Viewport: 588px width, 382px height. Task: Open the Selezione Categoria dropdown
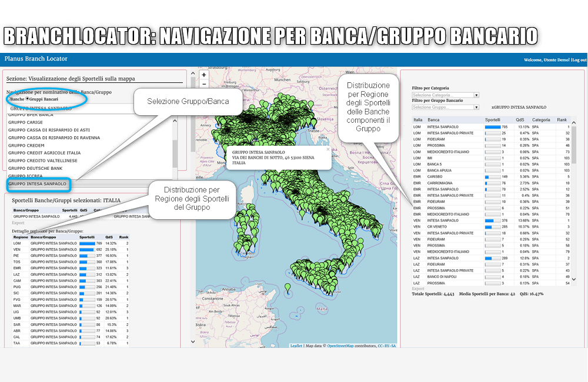[446, 95]
